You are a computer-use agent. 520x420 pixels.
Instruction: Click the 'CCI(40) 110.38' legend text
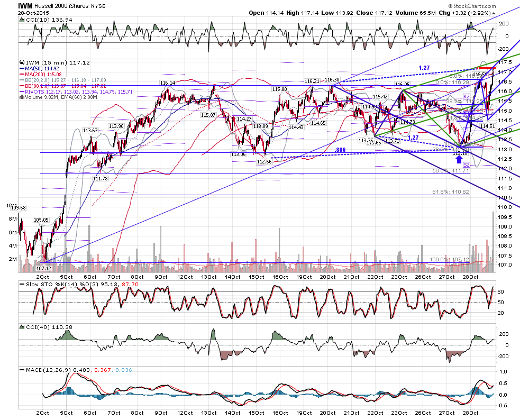click(x=49, y=327)
